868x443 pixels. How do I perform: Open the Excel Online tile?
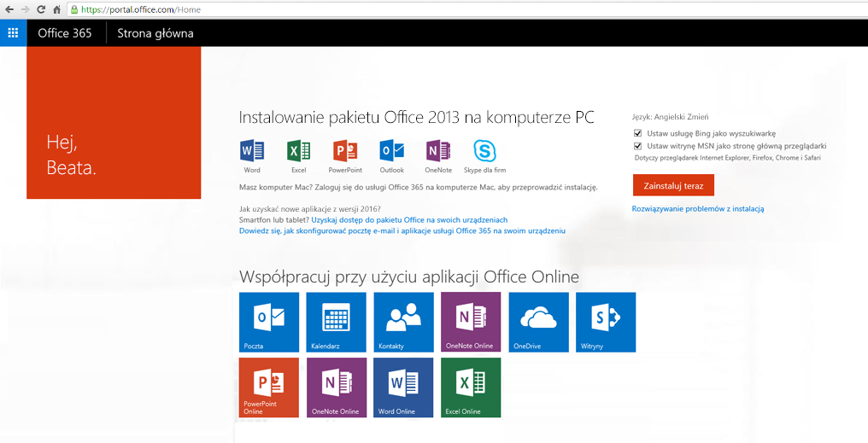click(471, 388)
